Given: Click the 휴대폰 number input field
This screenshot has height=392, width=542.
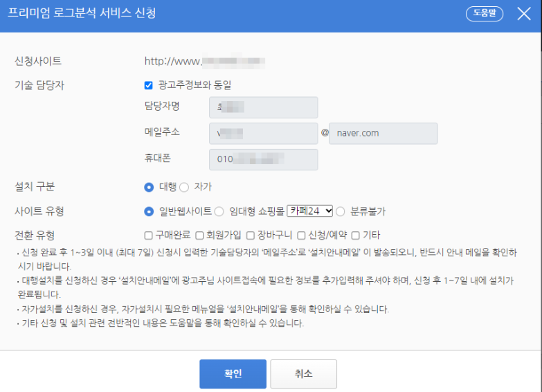Looking at the screenshot, I should tap(263, 159).
